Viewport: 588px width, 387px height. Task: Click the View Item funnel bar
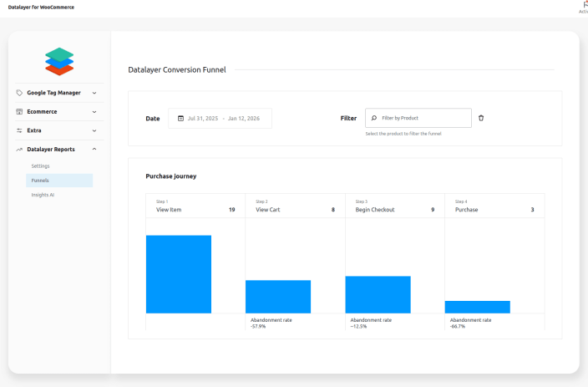[x=179, y=274]
